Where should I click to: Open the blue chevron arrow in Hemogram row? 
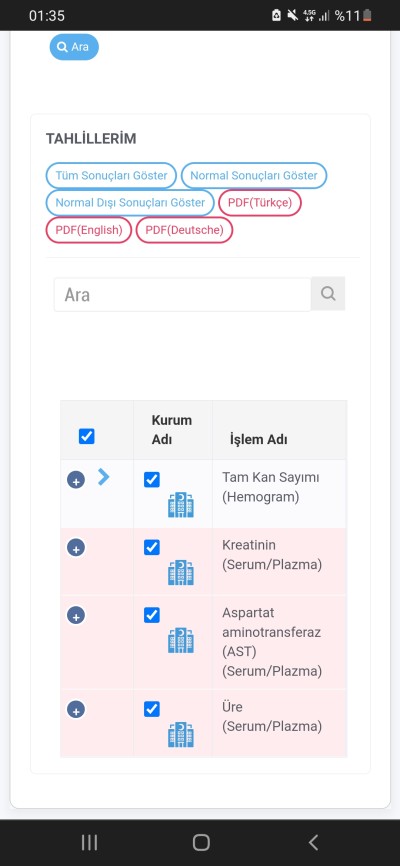[x=103, y=477]
